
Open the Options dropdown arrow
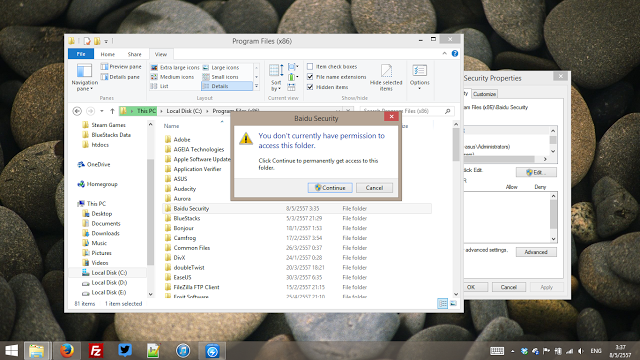click(x=419, y=88)
